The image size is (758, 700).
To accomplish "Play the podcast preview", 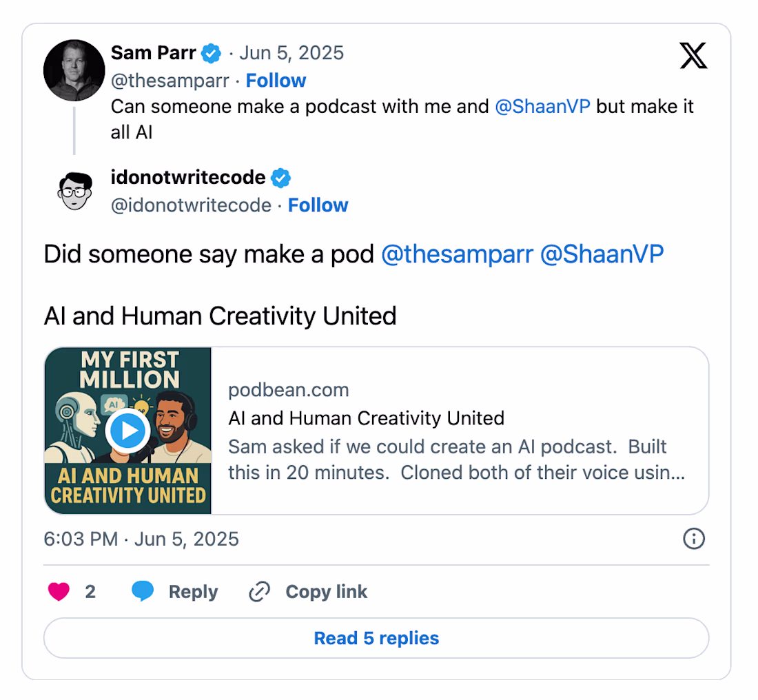I will (128, 431).
